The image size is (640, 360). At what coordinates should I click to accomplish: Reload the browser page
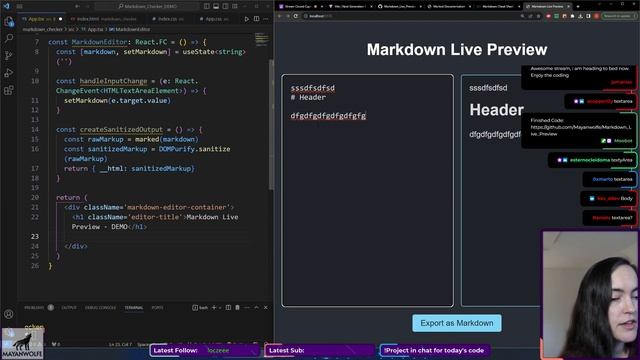click(x=296, y=16)
